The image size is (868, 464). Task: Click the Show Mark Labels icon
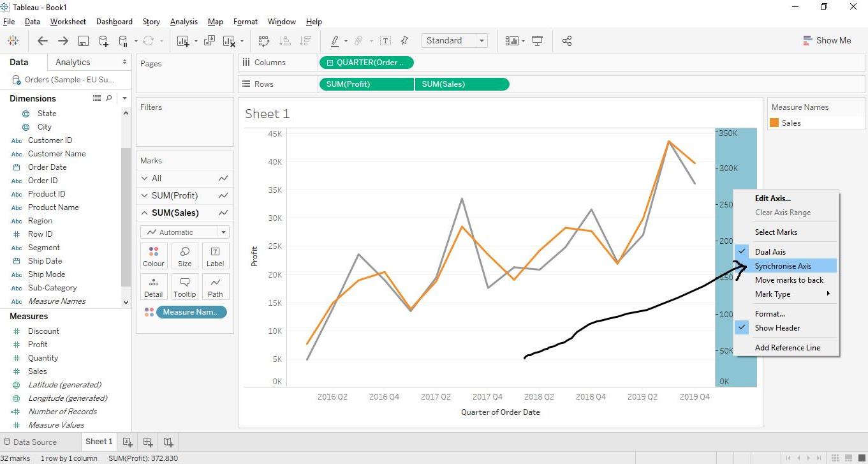[385, 40]
